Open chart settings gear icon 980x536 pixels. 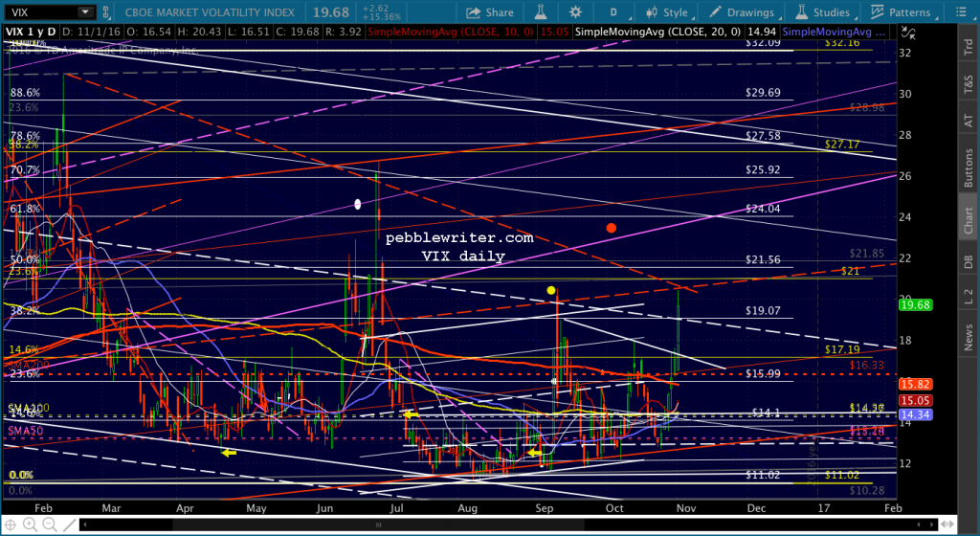click(575, 11)
